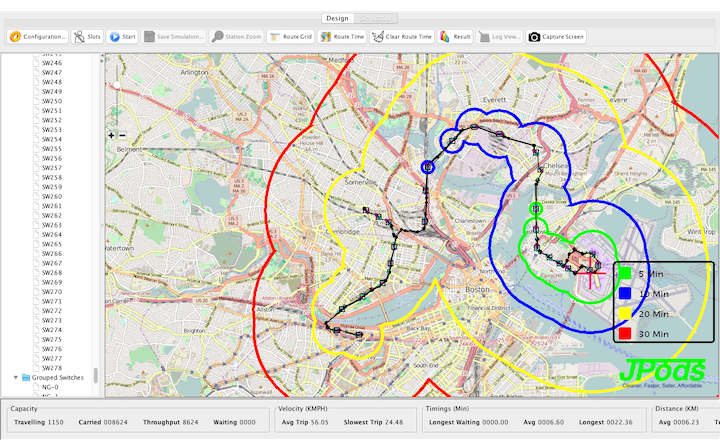Open Station Zoom tool
This screenshot has width=720, height=440.
coord(237,37)
